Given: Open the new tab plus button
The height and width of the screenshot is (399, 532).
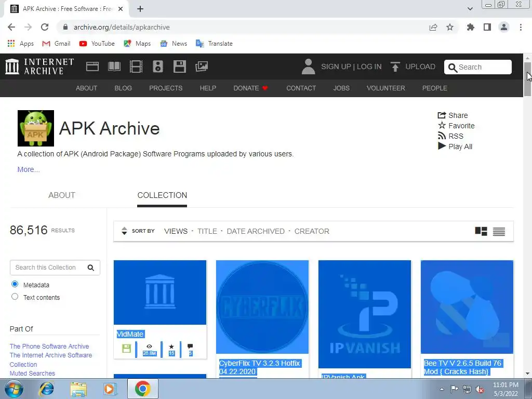Looking at the screenshot, I should (x=140, y=9).
